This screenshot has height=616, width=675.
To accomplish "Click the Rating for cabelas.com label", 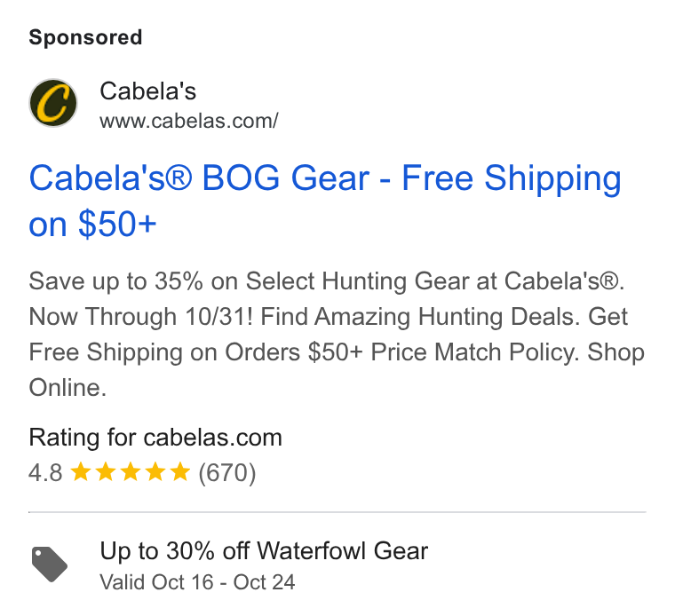I will coord(155,438).
